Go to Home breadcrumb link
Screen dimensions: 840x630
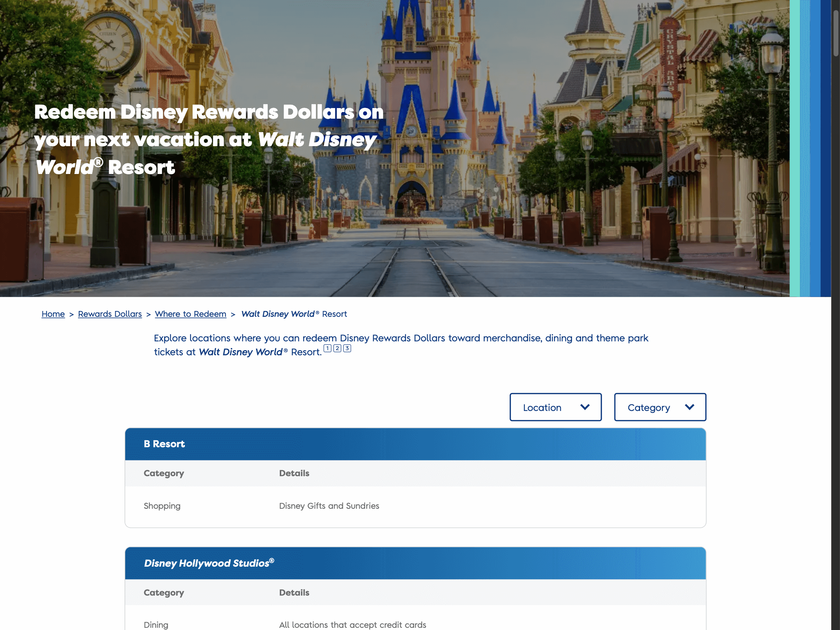(x=53, y=314)
